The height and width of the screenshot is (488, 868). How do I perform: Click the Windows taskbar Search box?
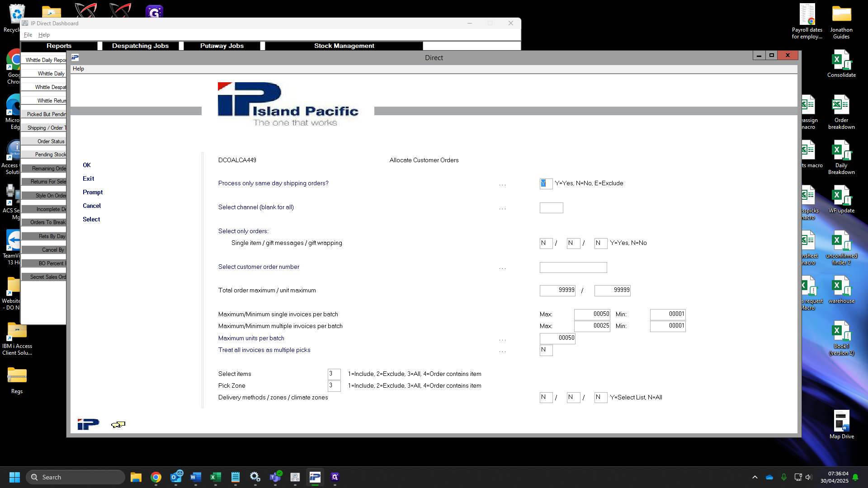75,477
